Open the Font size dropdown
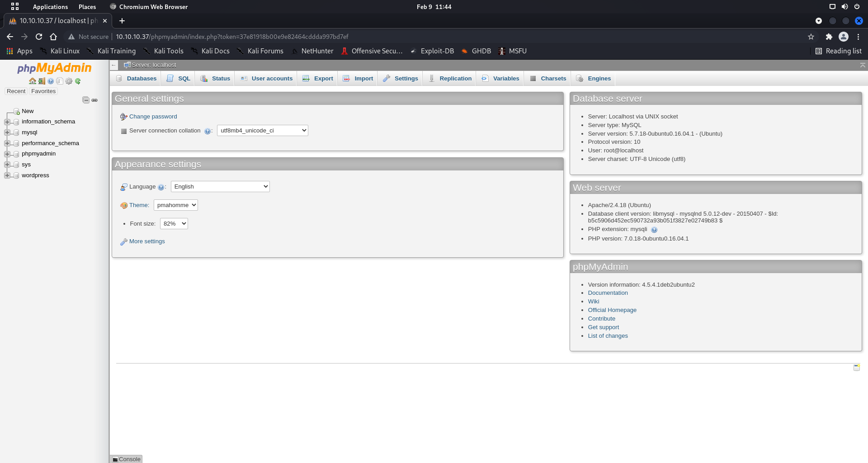This screenshot has height=463, width=868. 174,224
